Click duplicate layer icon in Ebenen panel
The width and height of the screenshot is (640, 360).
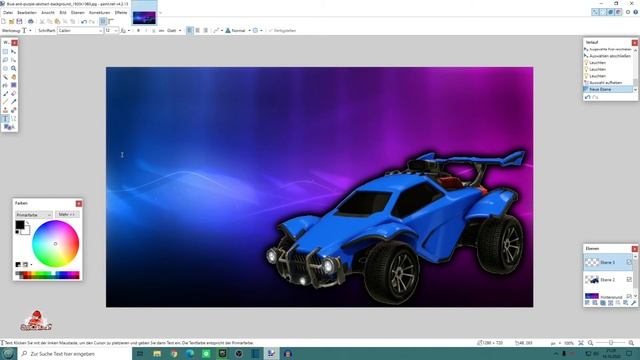pos(602,303)
